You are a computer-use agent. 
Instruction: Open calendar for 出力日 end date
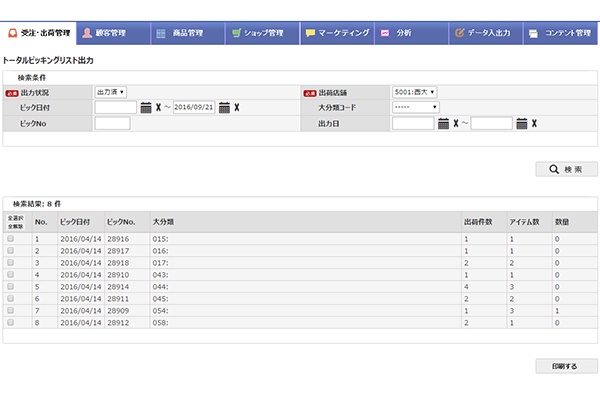[x=521, y=124]
